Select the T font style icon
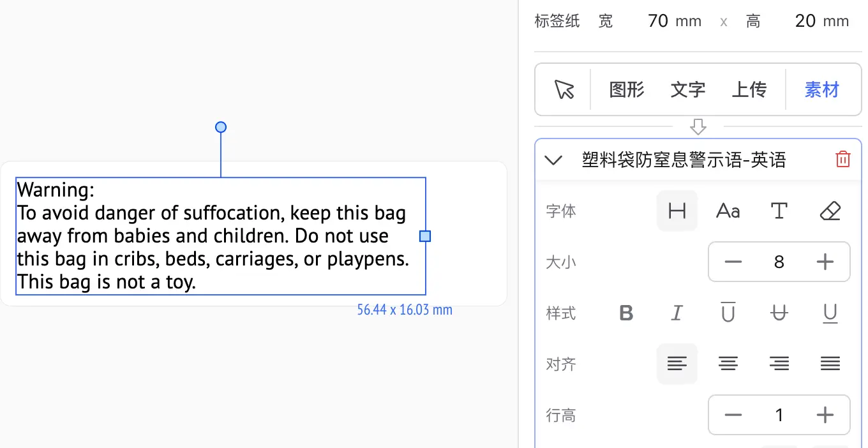The image size is (868, 448). coord(779,211)
